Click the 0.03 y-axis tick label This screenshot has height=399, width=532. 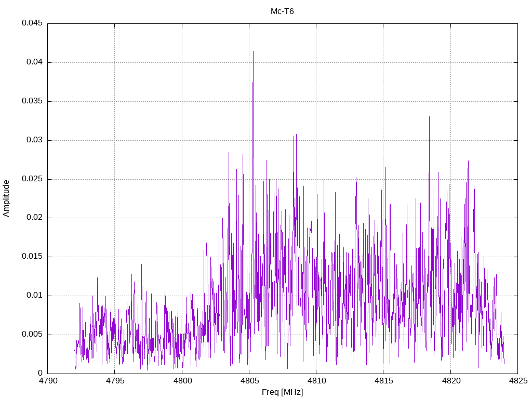coord(35,140)
